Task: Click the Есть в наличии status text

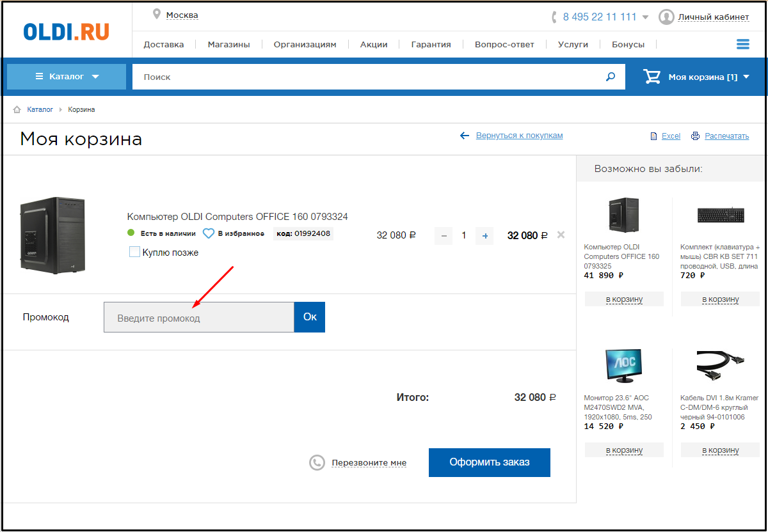Action: pos(168,234)
